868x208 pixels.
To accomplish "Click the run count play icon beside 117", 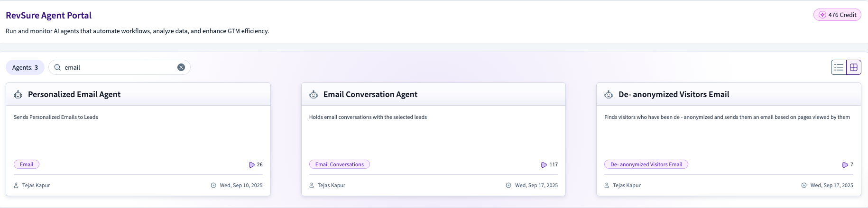I will (544, 165).
